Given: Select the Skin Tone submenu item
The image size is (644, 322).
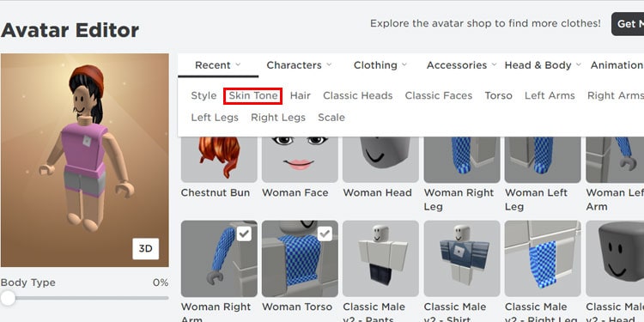Looking at the screenshot, I should [x=253, y=95].
